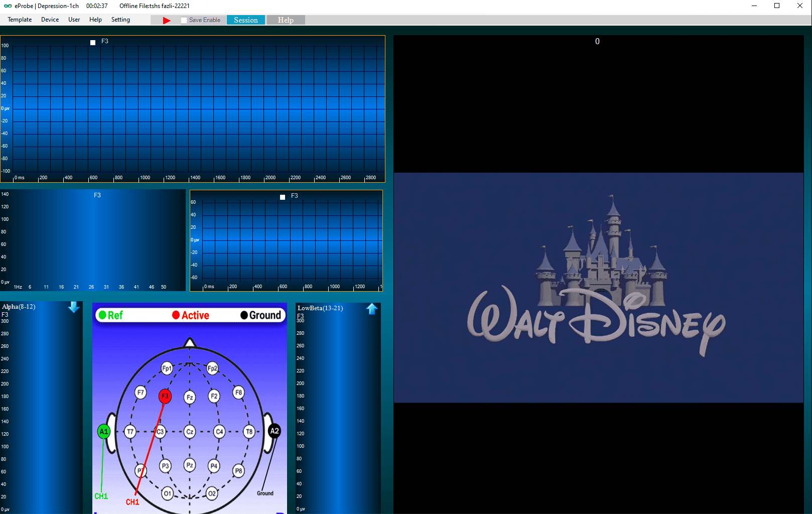The width and height of the screenshot is (812, 514).
Task: Open the Session tab
Action: tap(246, 20)
